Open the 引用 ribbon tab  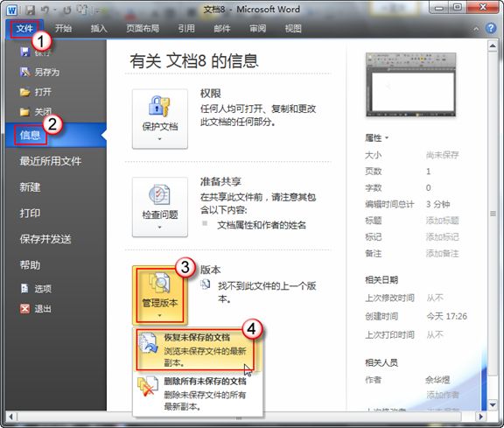coord(186,29)
